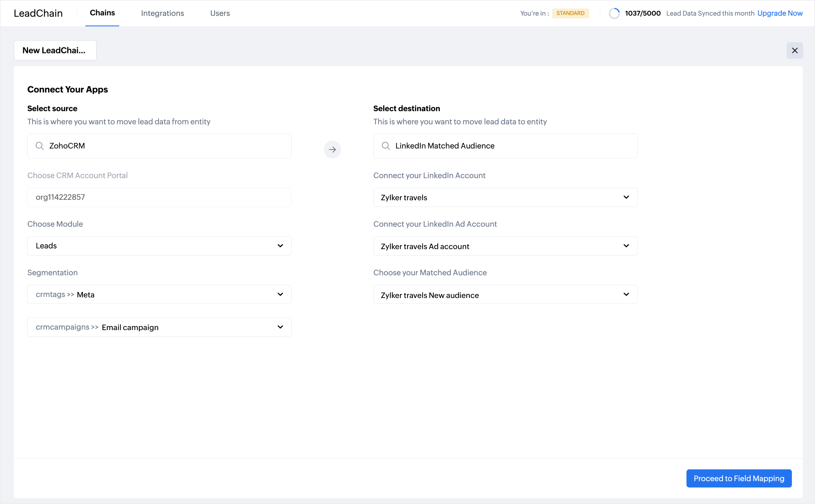Expand the Zylker travels New audience dropdown
Screen dimensions: 815x504
click(505, 295)
